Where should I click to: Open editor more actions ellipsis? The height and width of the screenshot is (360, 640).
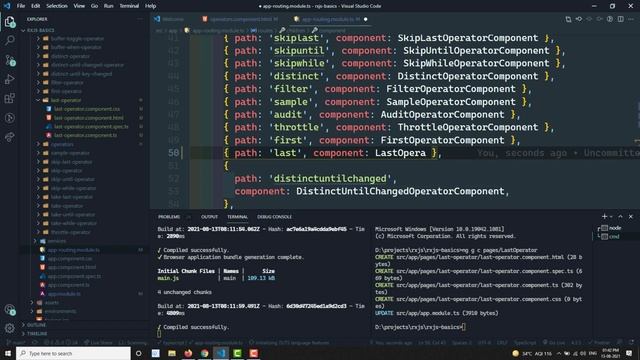point(631,19)
